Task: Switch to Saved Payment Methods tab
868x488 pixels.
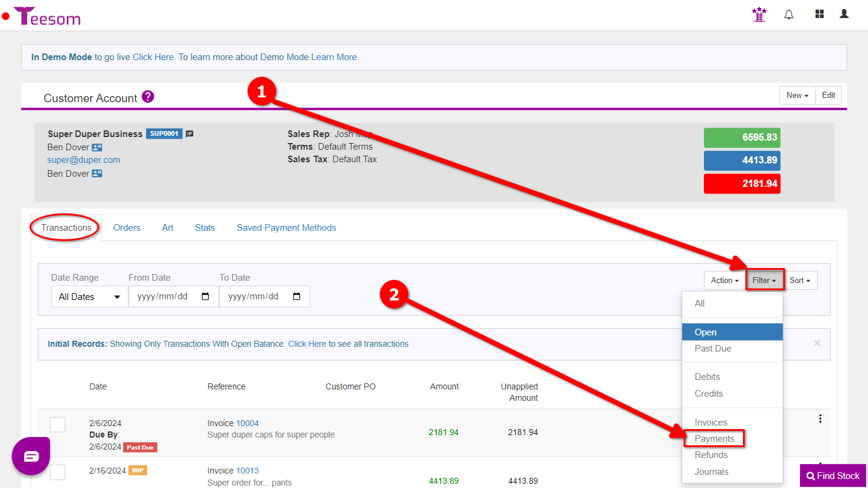Action: [286, 228]
